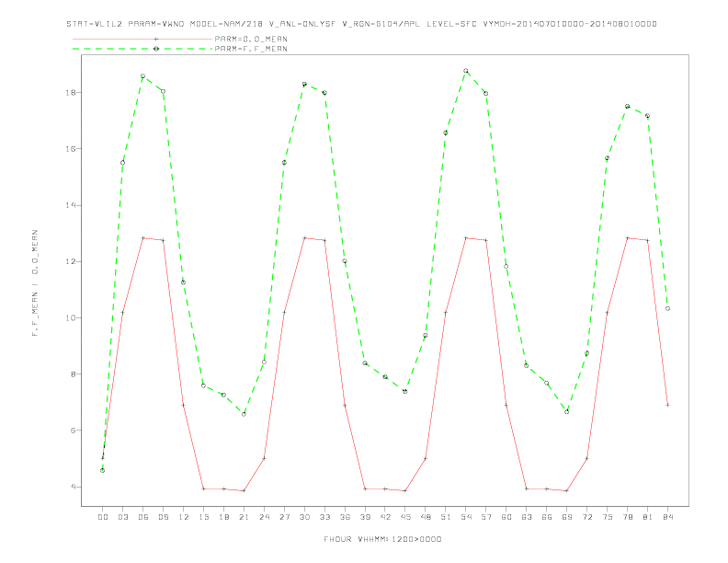Click x-axis forecast hour label 36
Screen dimensions: 728x563
[x=345, y=517]
